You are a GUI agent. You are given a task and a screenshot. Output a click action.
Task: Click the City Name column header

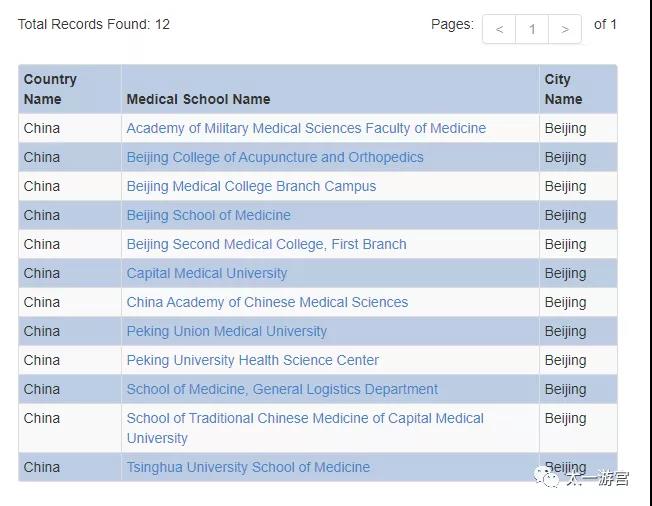pos(563,89)
